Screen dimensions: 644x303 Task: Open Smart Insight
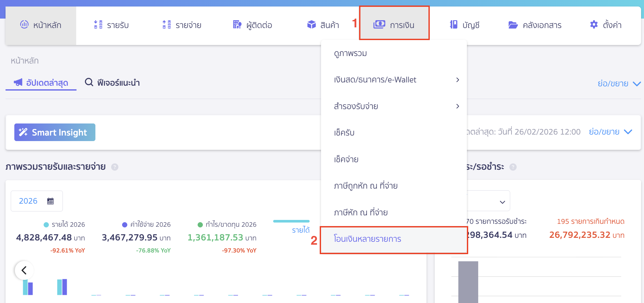(x=54, y=132)
